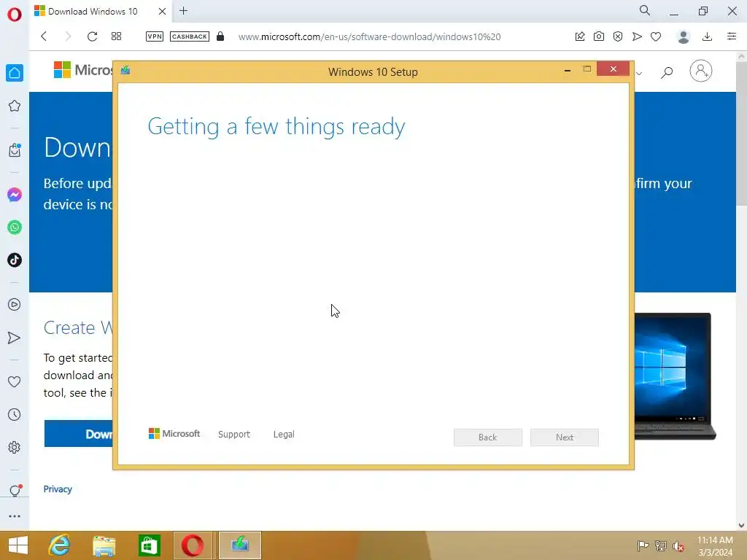Click the taskbar clock showing 11:14 AM
Screen dimensions: 747x560
[715, 545]
